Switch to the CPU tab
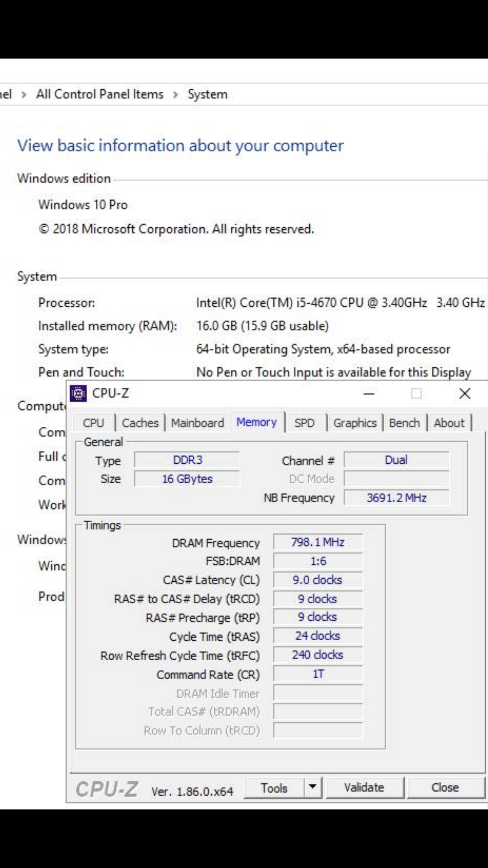The image size is (488, 868). pyautogui.click(x=93, y=423)
